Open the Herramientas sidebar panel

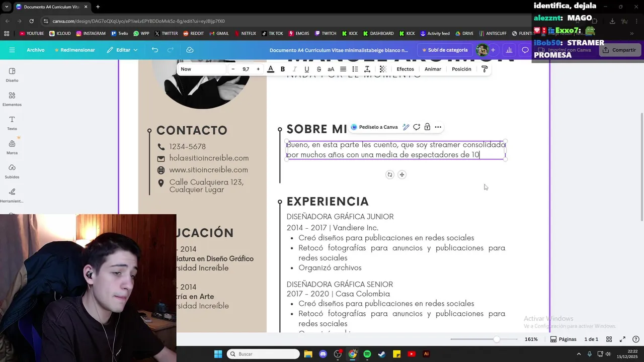tap(12, 196)
